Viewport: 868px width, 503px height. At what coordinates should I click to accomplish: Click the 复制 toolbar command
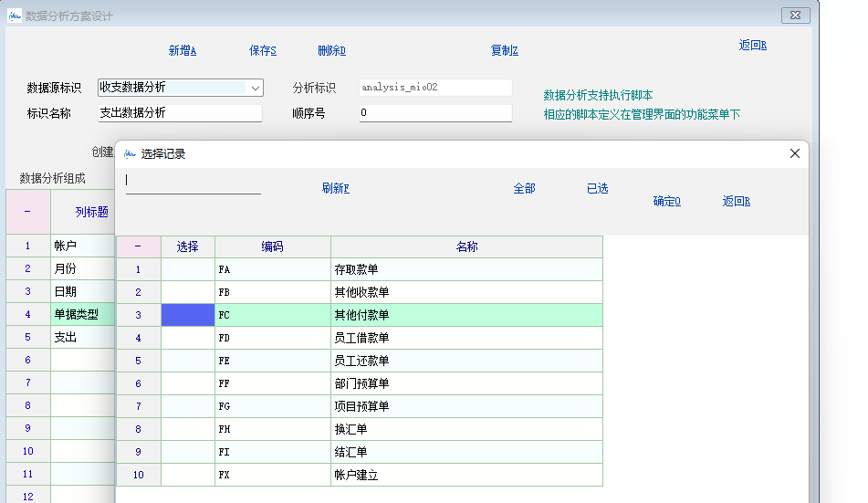pyautogui.click(x=504, y=51)
